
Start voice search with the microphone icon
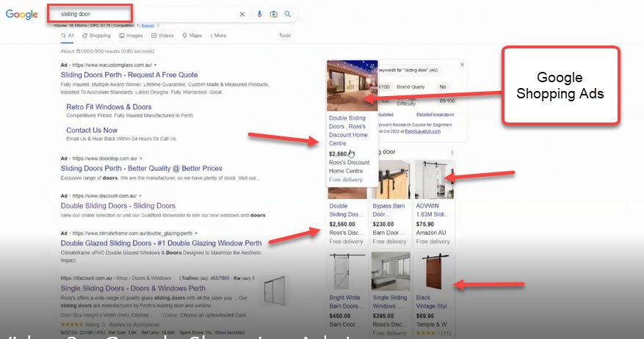pos(259,14)
